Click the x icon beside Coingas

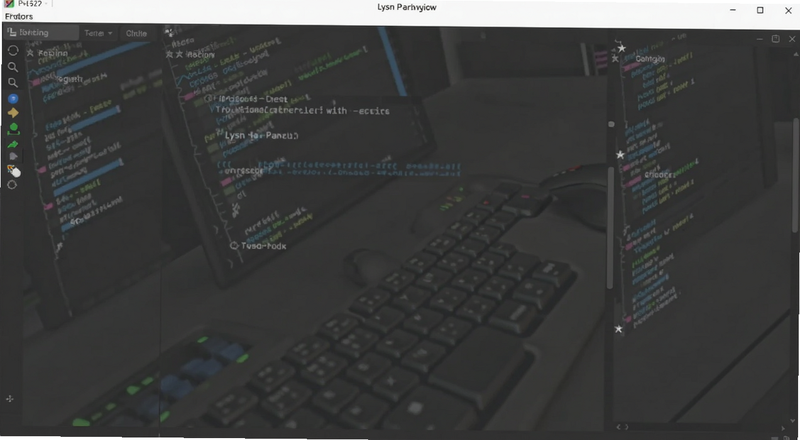pyautogui.click(x=615, y=59)
